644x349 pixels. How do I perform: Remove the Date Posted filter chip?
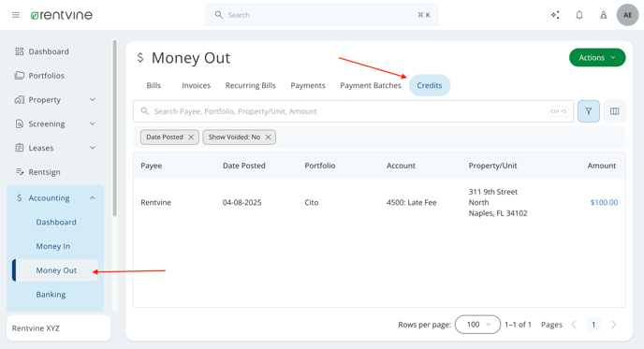(191, 138)
